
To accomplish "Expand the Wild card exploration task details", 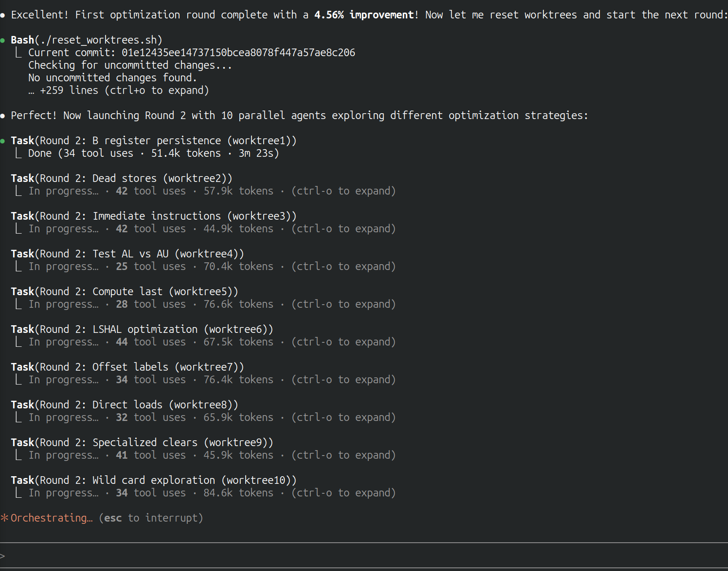I will click(x=343, y=493).
